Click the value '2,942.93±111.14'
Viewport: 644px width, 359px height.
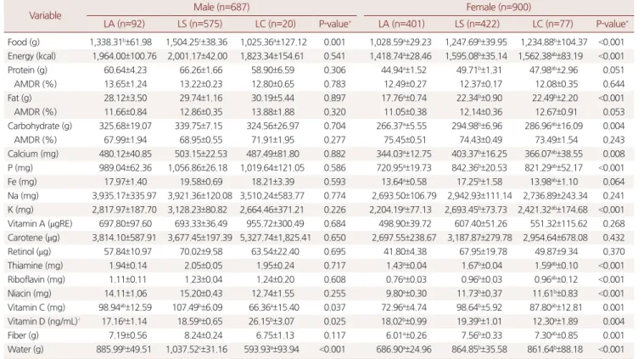pos(479,196)
